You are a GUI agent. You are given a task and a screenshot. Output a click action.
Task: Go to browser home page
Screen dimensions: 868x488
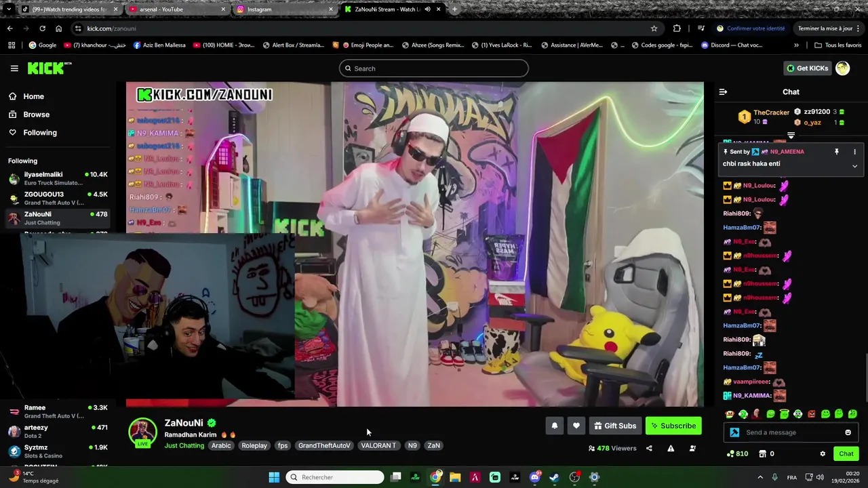58,28
